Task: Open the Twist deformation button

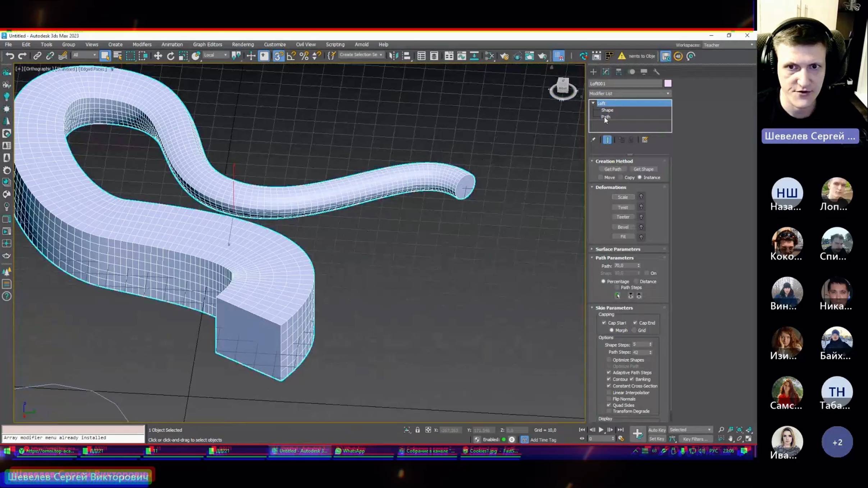Action: (623, 207)
